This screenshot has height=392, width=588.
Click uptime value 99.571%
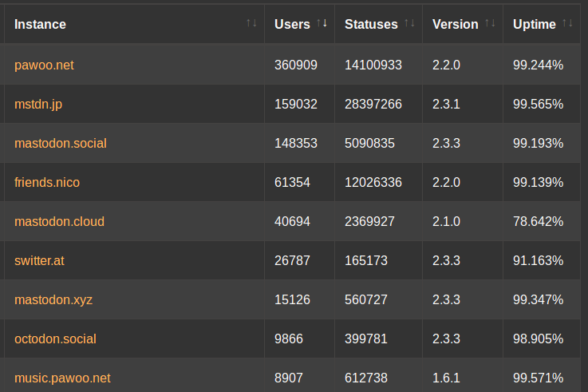click(538, 378)
